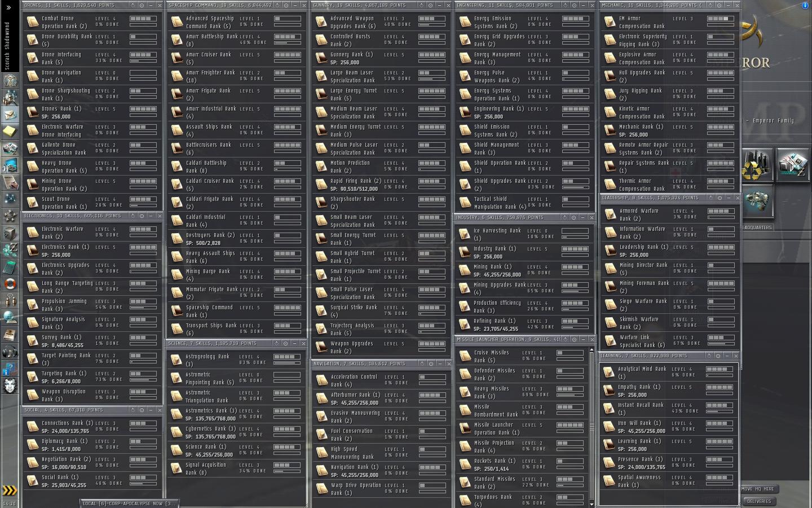Open the circular menu button on Electronics window

(x=142, y=216)
